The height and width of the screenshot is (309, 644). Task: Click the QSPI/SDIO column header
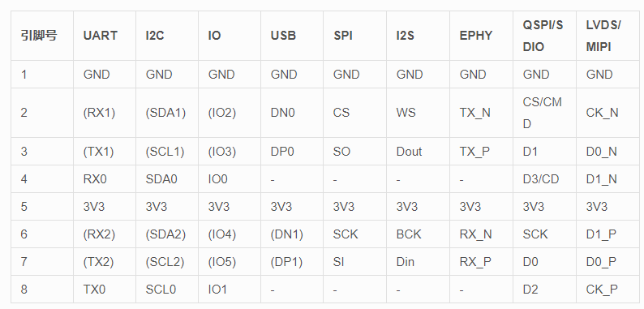[x=543, y=36]
